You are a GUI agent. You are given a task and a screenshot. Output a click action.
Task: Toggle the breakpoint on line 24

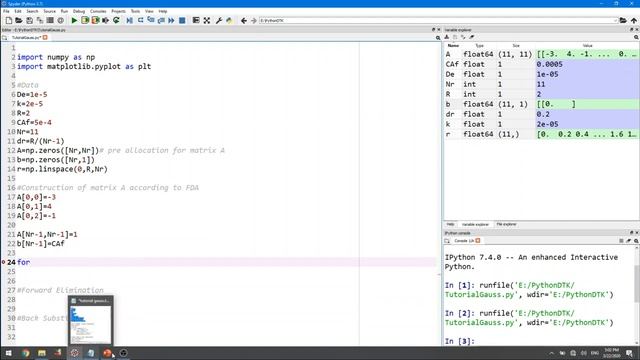[3, 262]
